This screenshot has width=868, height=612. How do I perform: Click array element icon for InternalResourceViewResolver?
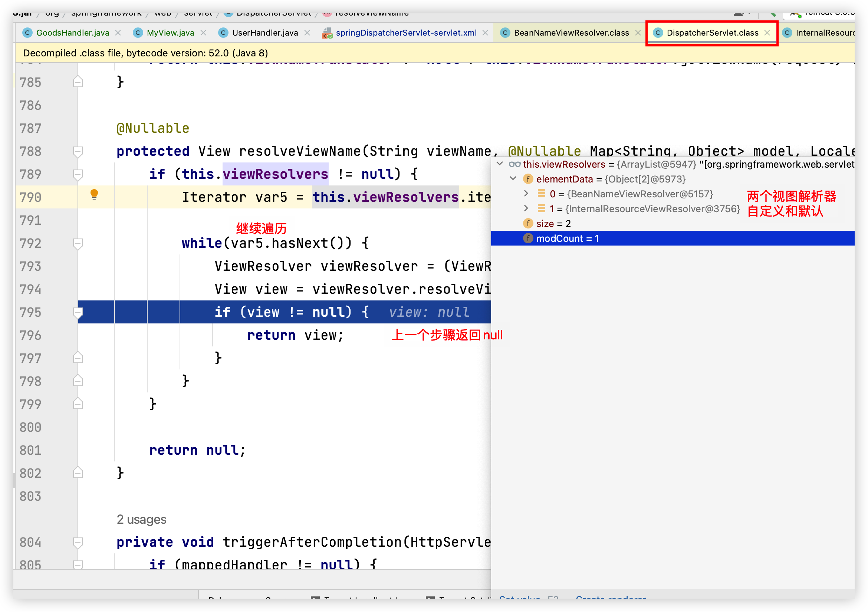[x=541, y=209]
